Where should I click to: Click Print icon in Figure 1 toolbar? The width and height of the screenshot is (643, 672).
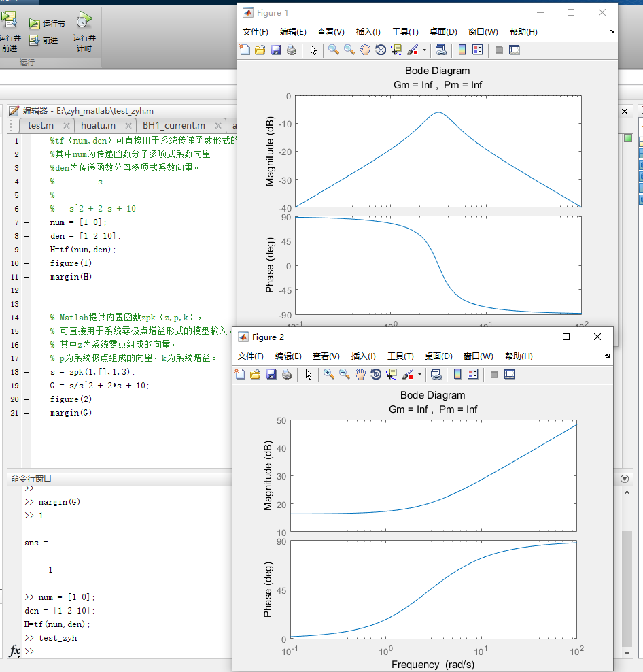tap(292, 50)
